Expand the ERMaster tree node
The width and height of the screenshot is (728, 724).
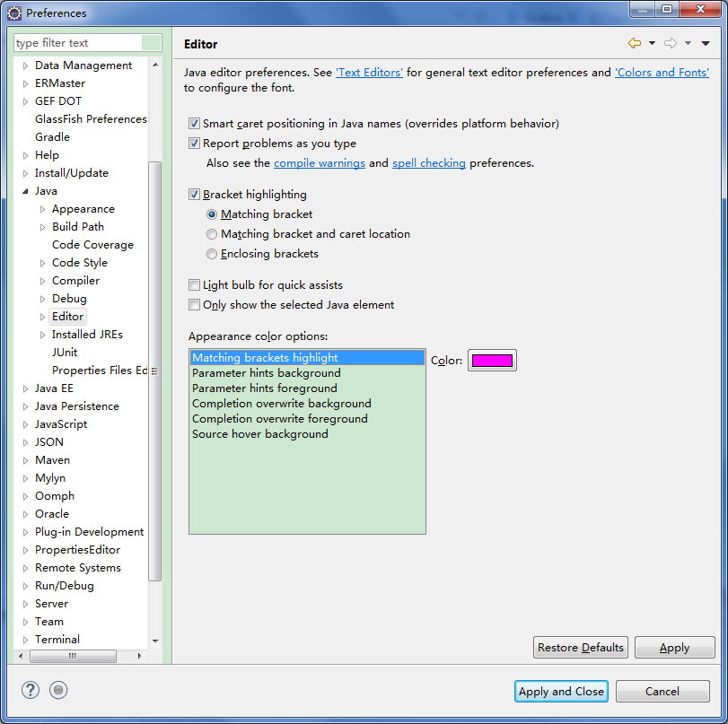(x=25, y=84)
